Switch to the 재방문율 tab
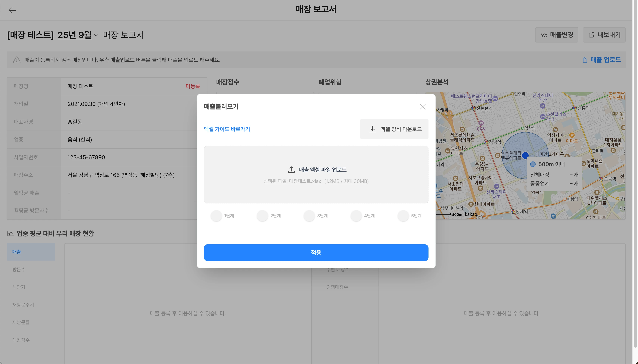The height and width of the screenshot is (364, 638). 21,322
